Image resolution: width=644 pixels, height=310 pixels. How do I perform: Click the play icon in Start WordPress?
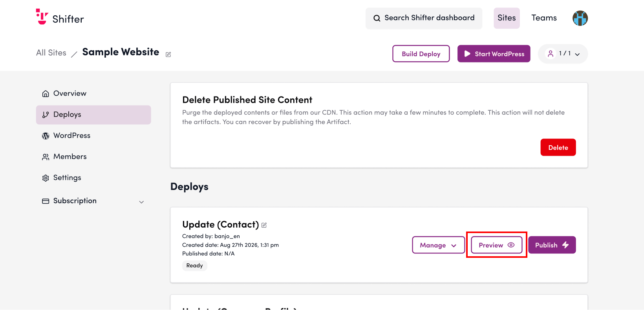coord(467,54)
